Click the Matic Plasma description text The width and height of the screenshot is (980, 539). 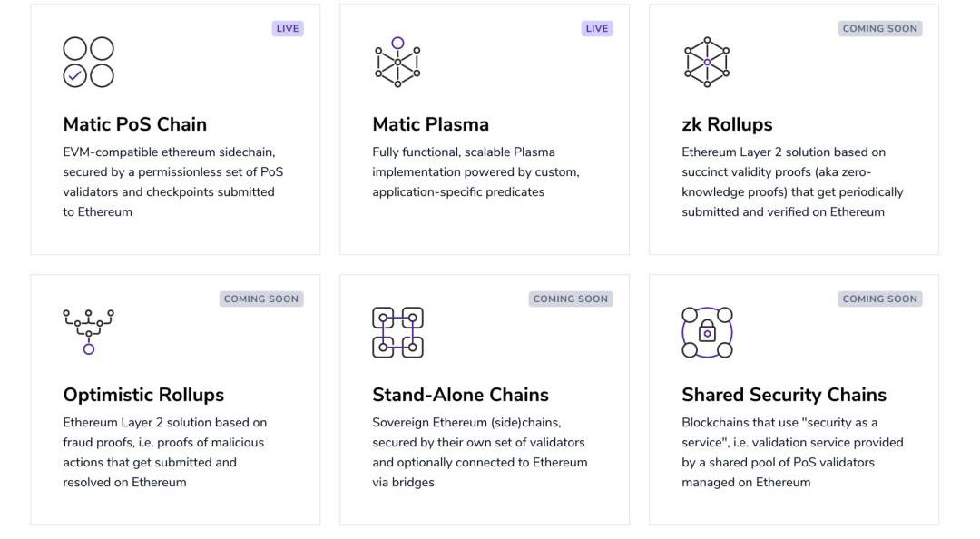[x=475, y=171]
